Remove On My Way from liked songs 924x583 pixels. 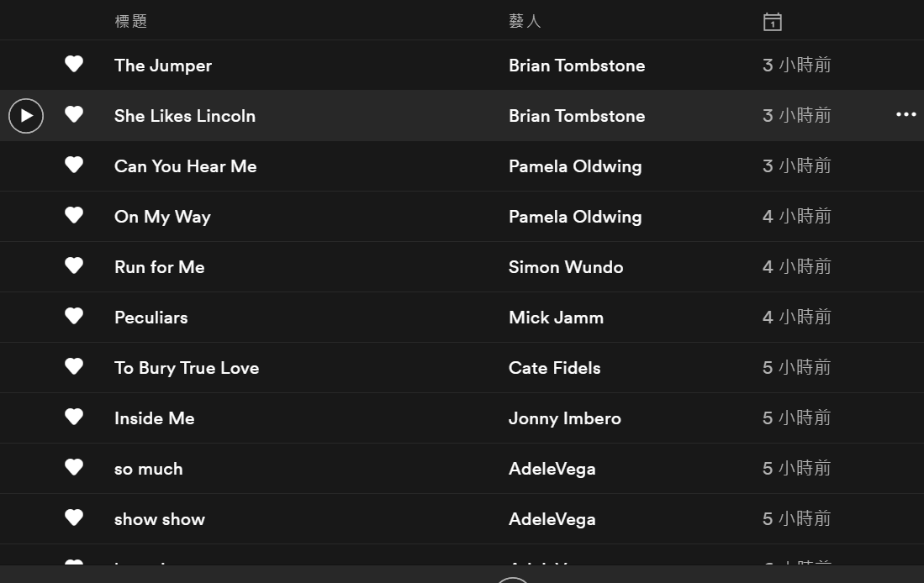coord(74,215)
